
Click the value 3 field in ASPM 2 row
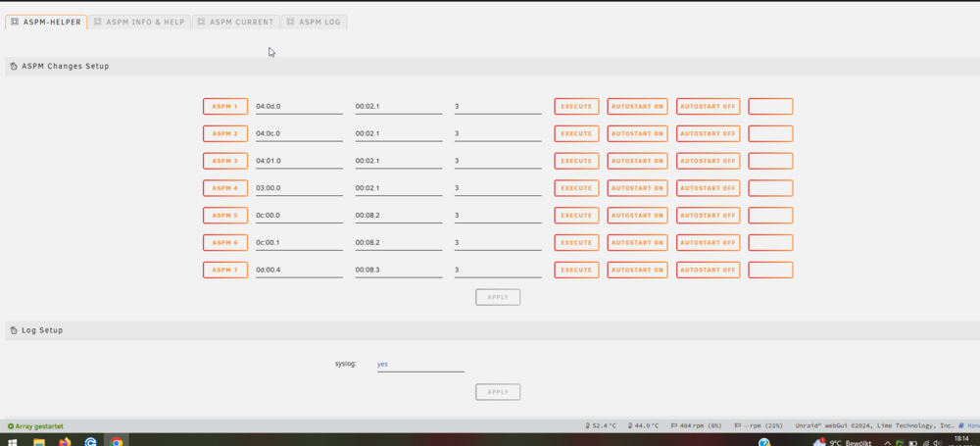pos(498,134)
